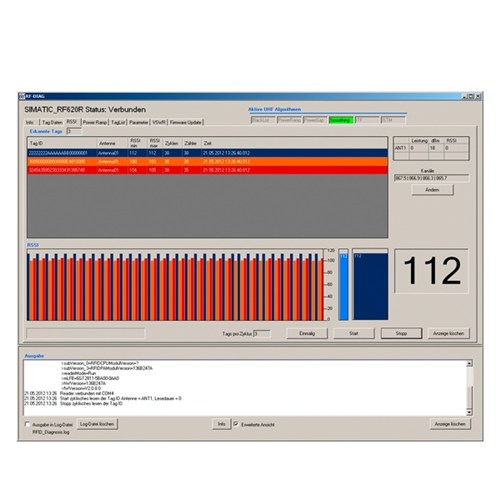Click the RSSI max column header
The width and height of the screenshot is (500, 500).
click(155, 143)
